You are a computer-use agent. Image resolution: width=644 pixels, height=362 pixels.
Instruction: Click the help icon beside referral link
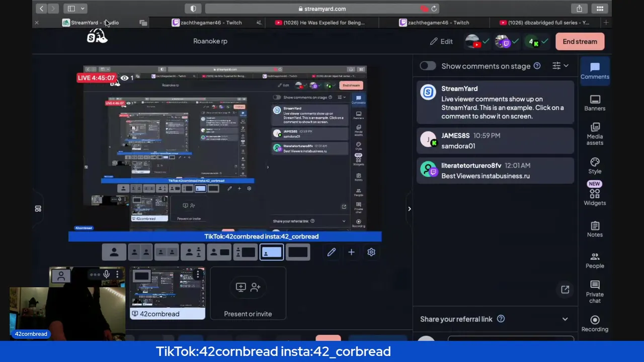click(501, 319)
